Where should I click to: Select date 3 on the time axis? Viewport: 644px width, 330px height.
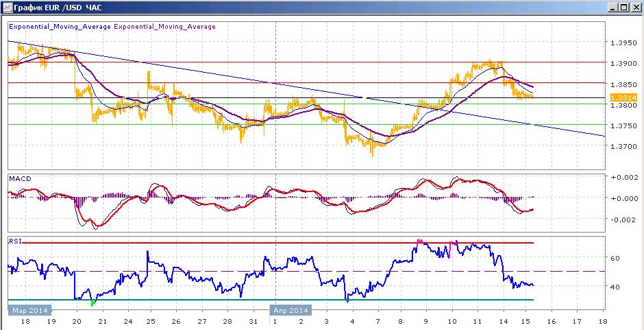[326, 322]
